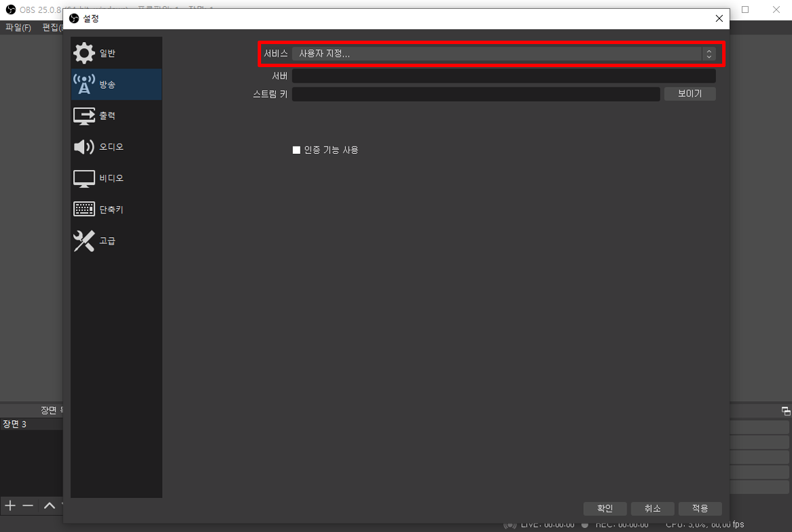
Task: Click the 보이기 show button
Action: [x=690, y=94]
